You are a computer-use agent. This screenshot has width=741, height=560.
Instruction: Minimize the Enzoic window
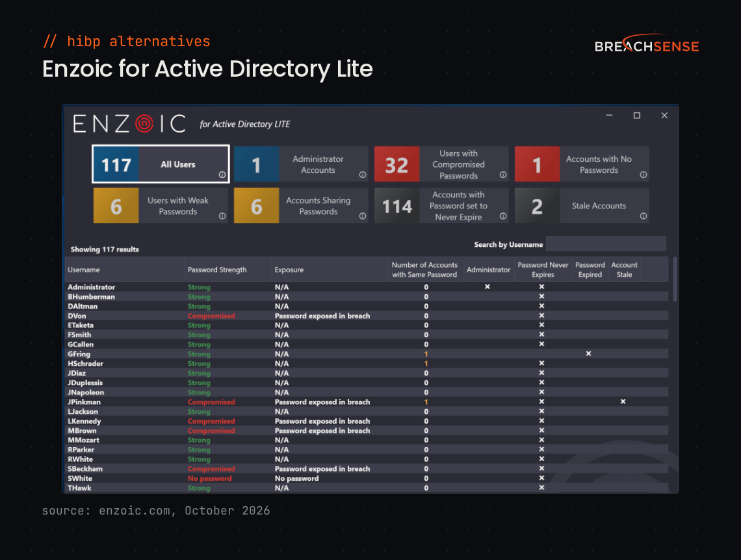(609, 115)
